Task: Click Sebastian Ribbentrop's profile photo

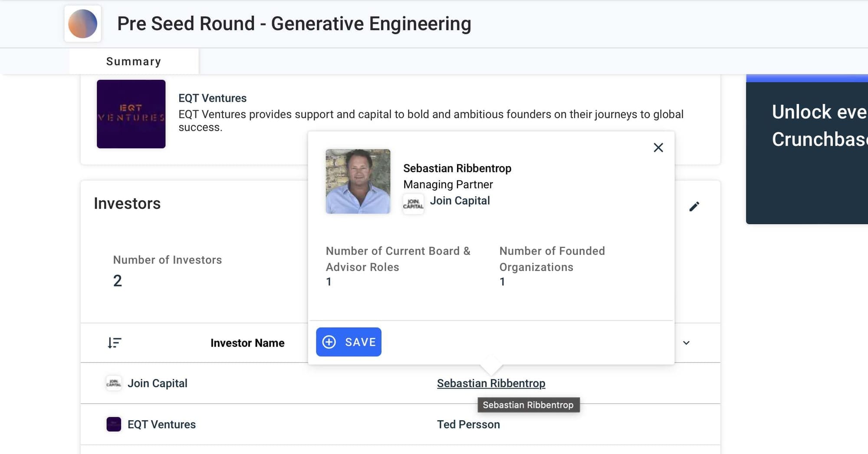Action: click(358, 181)
